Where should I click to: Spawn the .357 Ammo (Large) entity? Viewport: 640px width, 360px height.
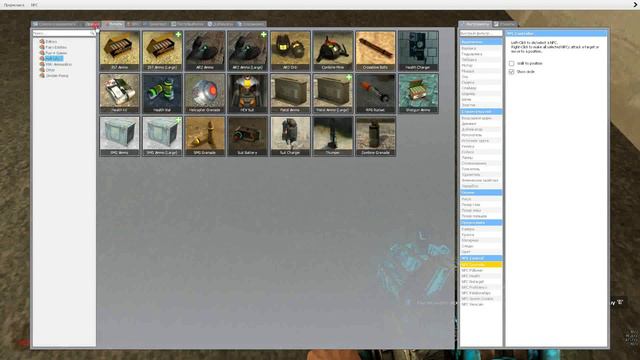[x=162, y=51]
